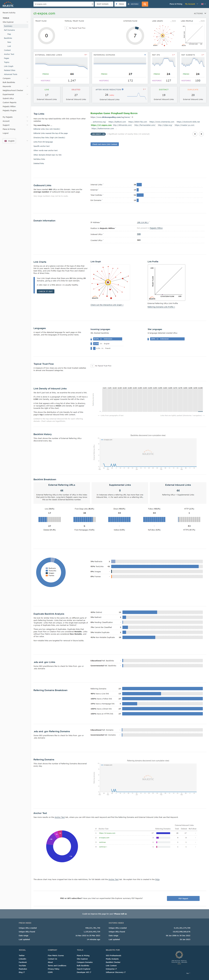Click the UK flag language icon in the top bar

tap(202, 4)
